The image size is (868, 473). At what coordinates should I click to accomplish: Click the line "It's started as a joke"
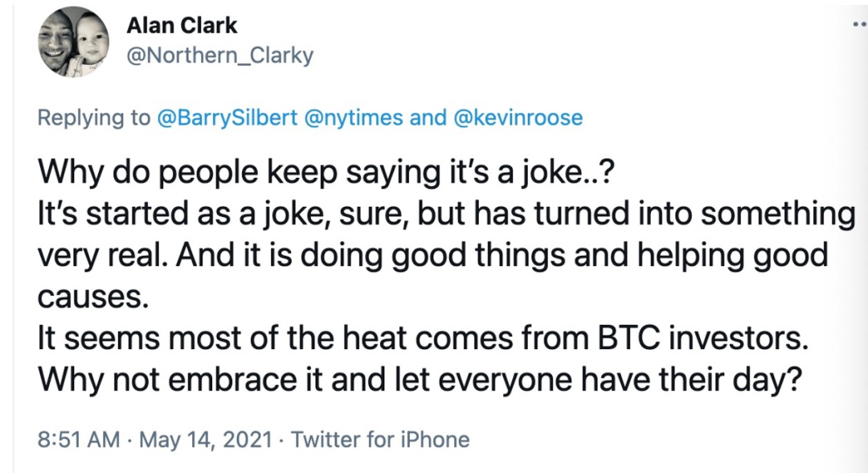tap(444, 214)
